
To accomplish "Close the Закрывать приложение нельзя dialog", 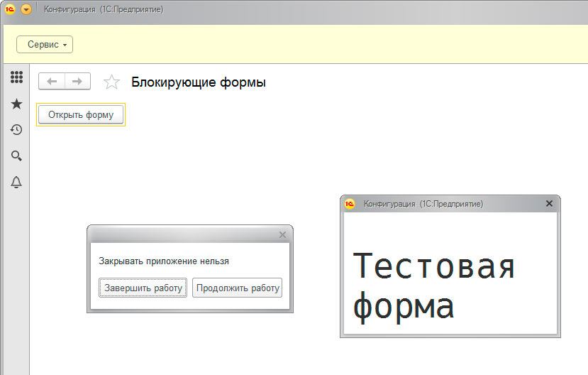I will click(283, 234).
